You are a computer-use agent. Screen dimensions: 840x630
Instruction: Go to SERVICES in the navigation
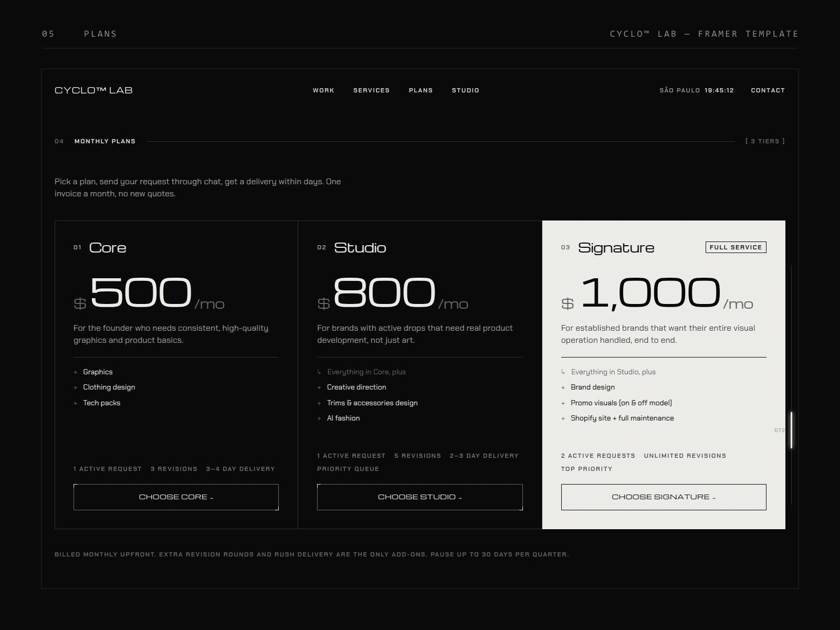371,90
